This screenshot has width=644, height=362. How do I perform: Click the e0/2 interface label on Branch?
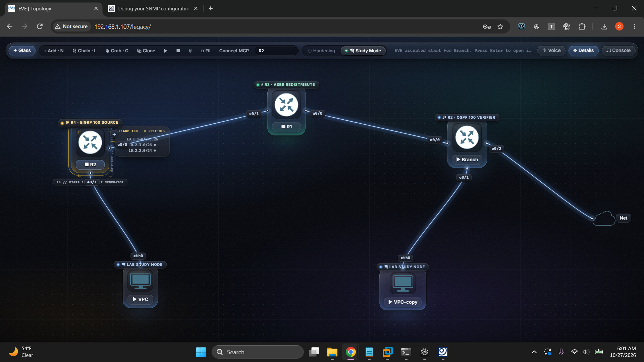click(x=496, y=148)
